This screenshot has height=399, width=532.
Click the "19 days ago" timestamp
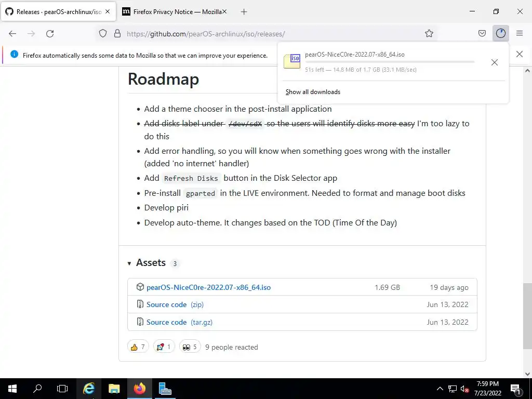[449, 287]
